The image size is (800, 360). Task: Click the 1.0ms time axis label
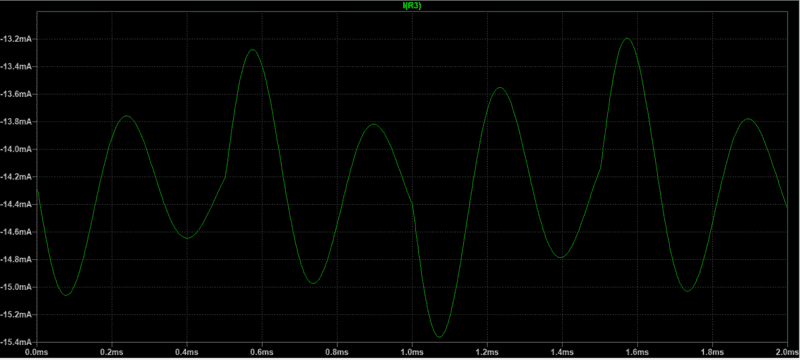point(412,353)
